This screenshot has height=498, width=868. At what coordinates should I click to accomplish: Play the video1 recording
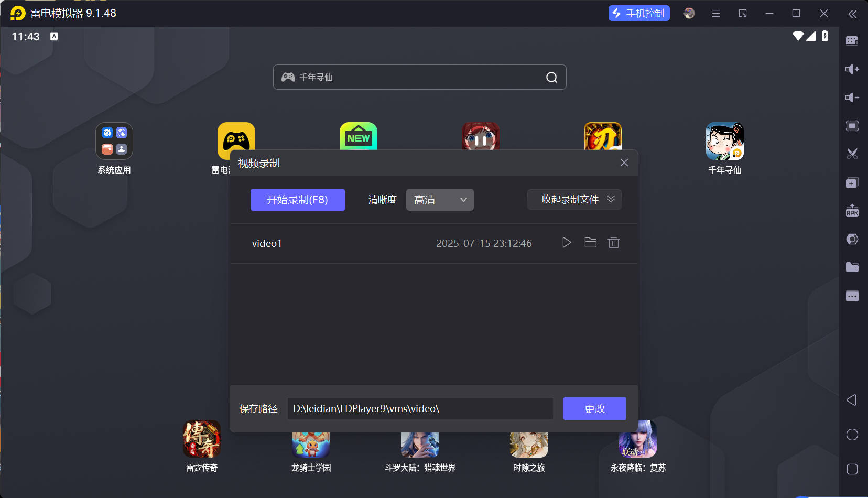coord(567,243)
